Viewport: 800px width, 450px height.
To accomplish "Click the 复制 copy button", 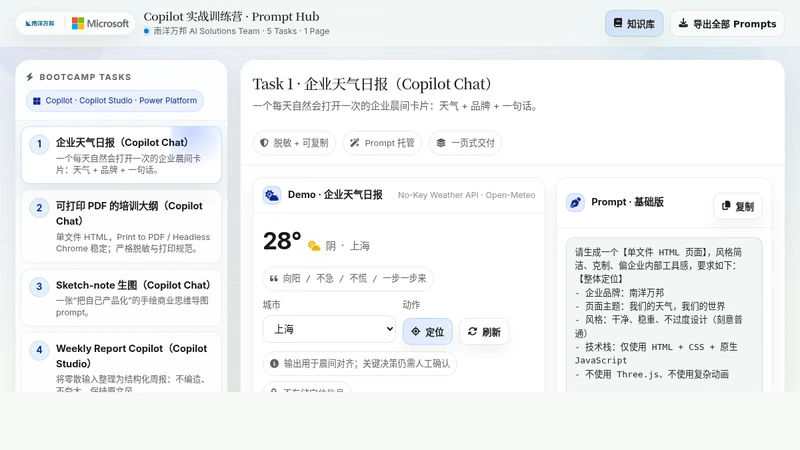I will click(738, 206).
